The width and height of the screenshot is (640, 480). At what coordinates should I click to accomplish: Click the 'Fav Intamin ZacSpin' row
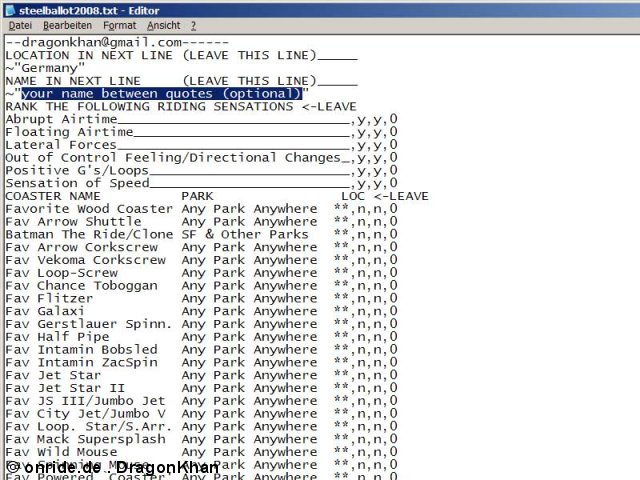tap(201, 362)
